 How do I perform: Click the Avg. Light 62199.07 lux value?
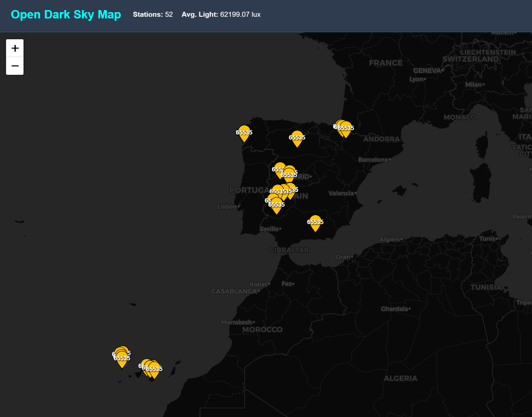pyautogui.click(x=221, y=14)
